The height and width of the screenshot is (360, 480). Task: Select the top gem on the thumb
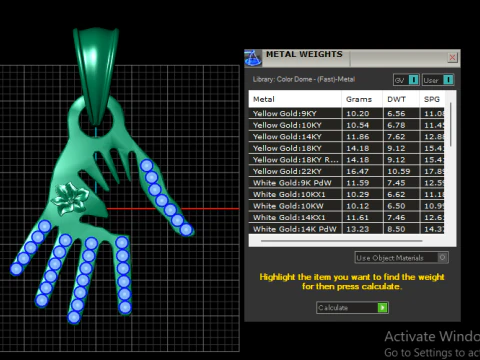tap(147, 165)
